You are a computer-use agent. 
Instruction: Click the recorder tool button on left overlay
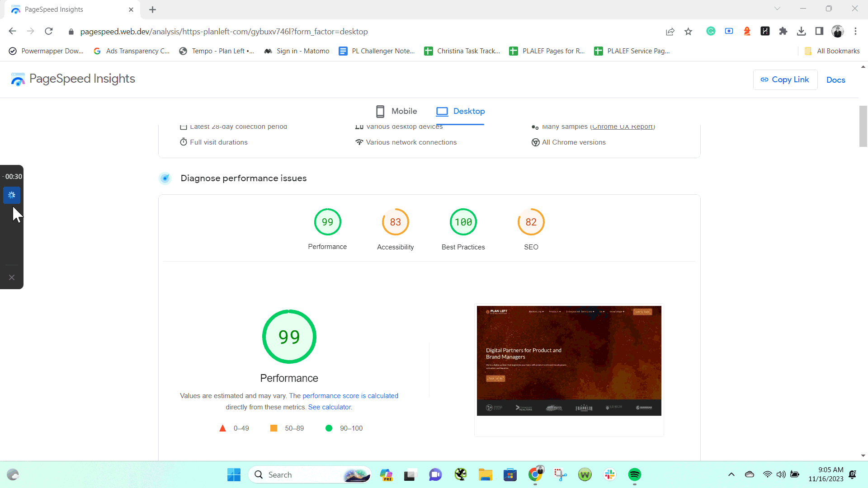pyautogui.click(x=12, y=195)
